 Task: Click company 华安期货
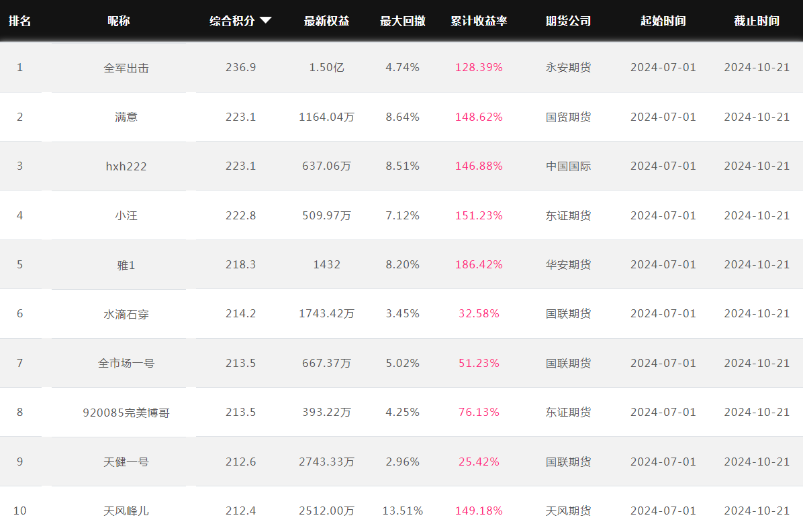569,264
